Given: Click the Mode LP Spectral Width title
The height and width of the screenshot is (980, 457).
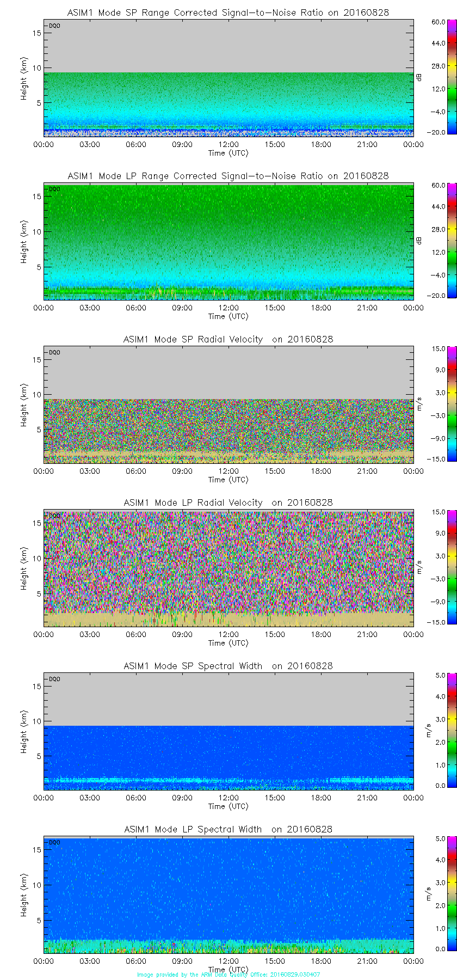Looking at the screenshot, I should [228, 829].
